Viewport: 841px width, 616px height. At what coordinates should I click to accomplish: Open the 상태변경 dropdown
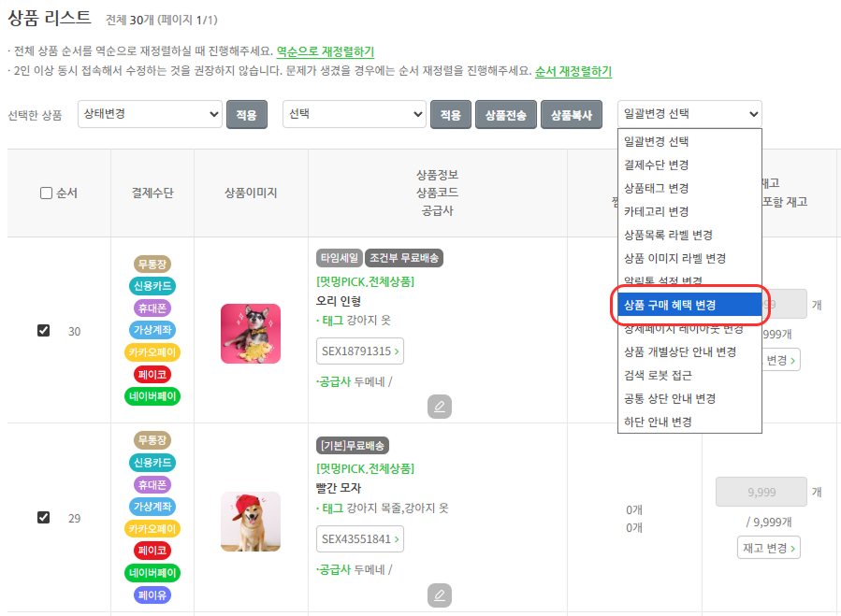point(151,114)
